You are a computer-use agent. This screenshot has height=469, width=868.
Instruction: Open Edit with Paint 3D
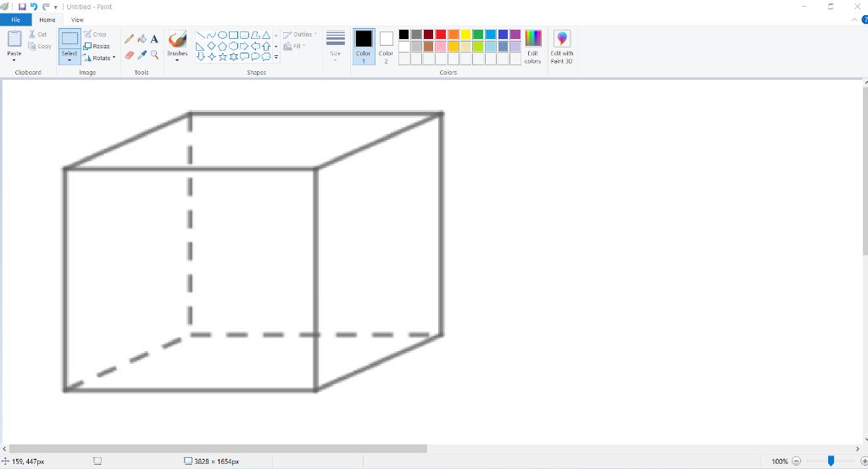tap(561, 47)
